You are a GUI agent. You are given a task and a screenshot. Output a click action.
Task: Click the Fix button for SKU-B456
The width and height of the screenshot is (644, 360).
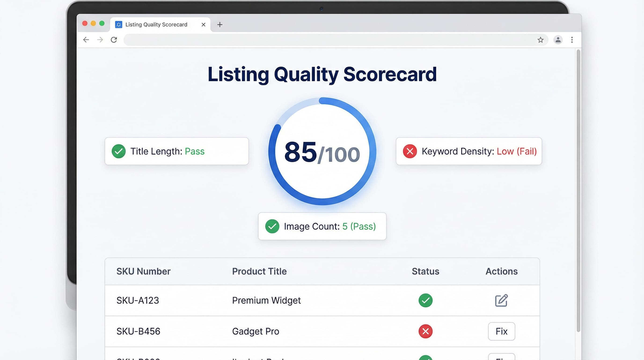point(501,331)
